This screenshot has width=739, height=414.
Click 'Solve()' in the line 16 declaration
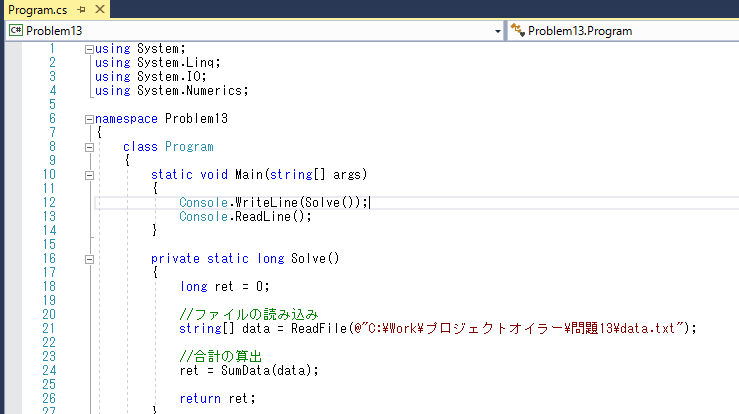click(x=315, y=258)
